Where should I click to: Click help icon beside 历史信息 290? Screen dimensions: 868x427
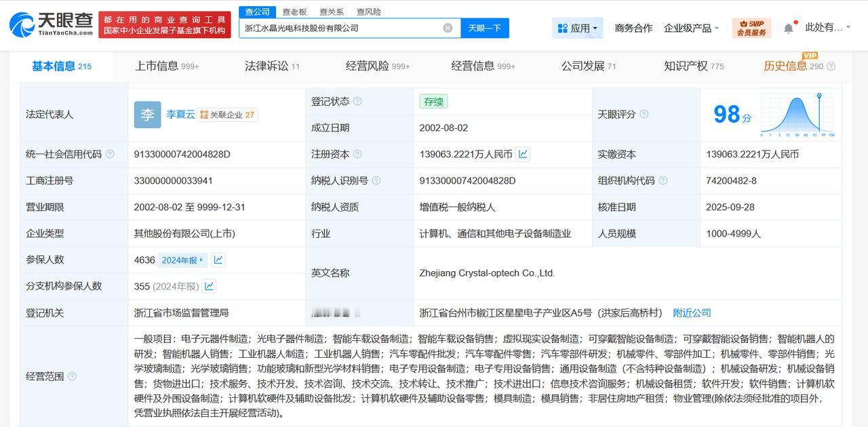coord(831,66)
